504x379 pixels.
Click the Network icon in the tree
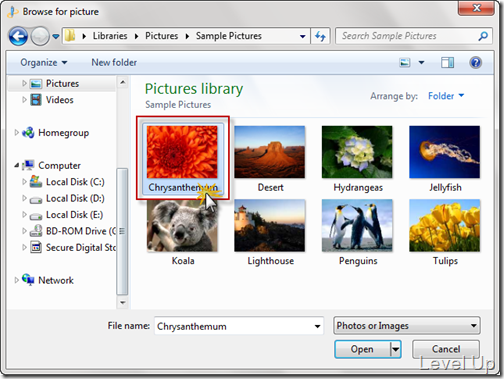tap(28, 280)
